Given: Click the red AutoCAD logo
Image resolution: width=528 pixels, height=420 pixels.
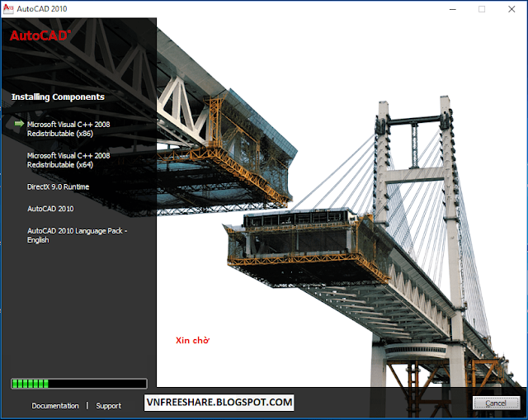Looking at the screenshot, I should point(40,35).
